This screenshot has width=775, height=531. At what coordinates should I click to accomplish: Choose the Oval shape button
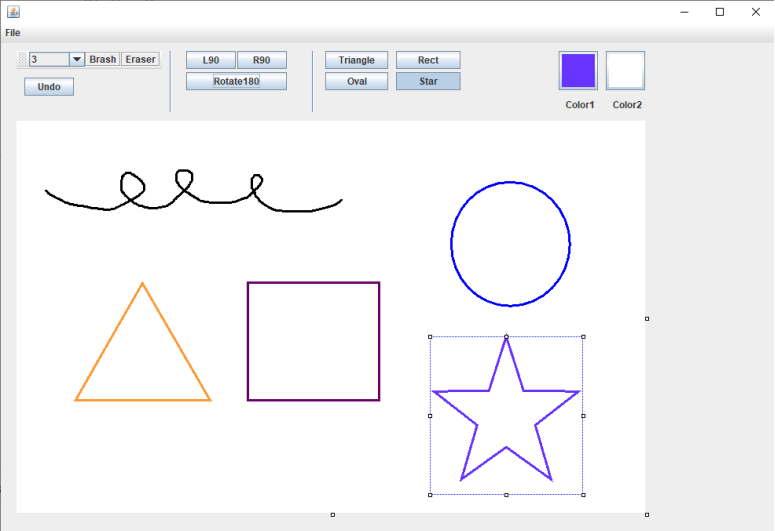click(x=356, y=81)
